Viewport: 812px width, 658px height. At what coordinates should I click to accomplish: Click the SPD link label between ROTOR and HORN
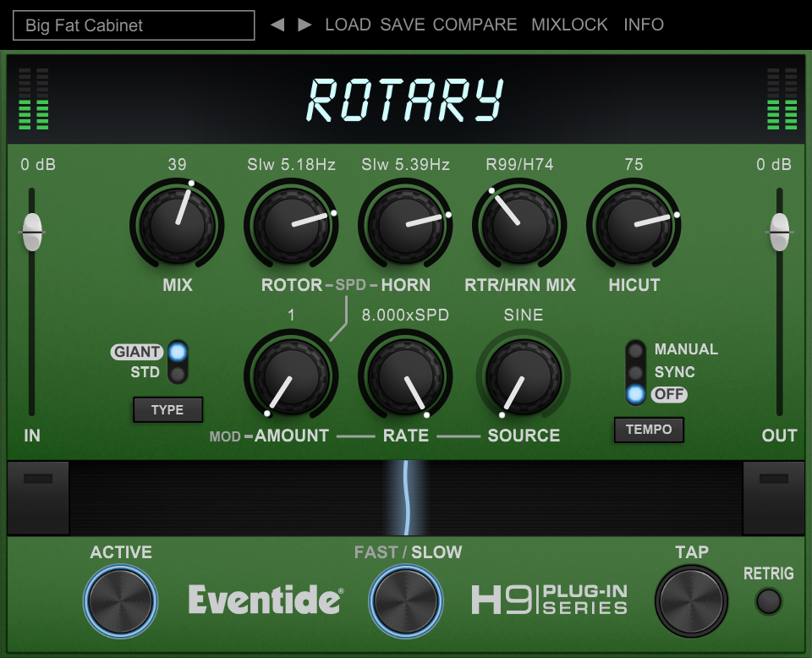(350, 285)
